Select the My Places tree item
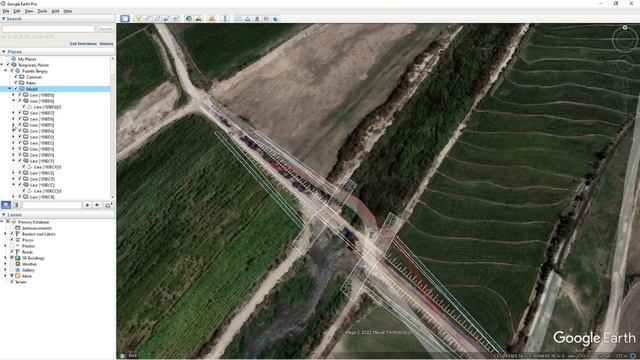The height and width of the screenshot is (360, 640). tap(27, 59)
